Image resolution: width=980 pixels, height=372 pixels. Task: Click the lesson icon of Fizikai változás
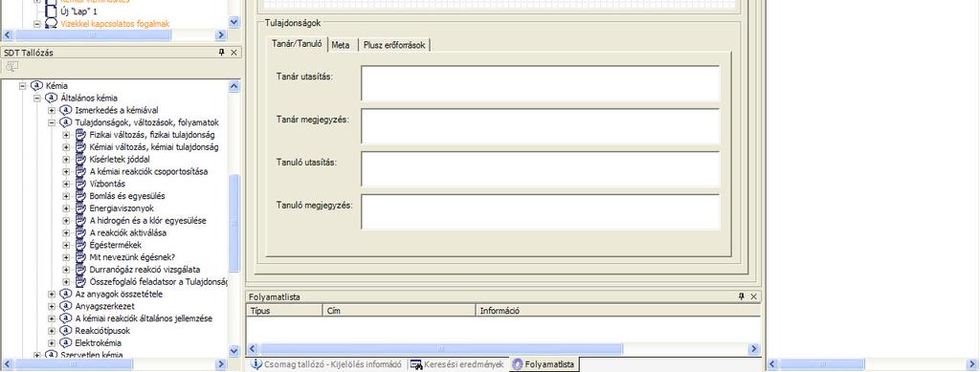(80, 135)
